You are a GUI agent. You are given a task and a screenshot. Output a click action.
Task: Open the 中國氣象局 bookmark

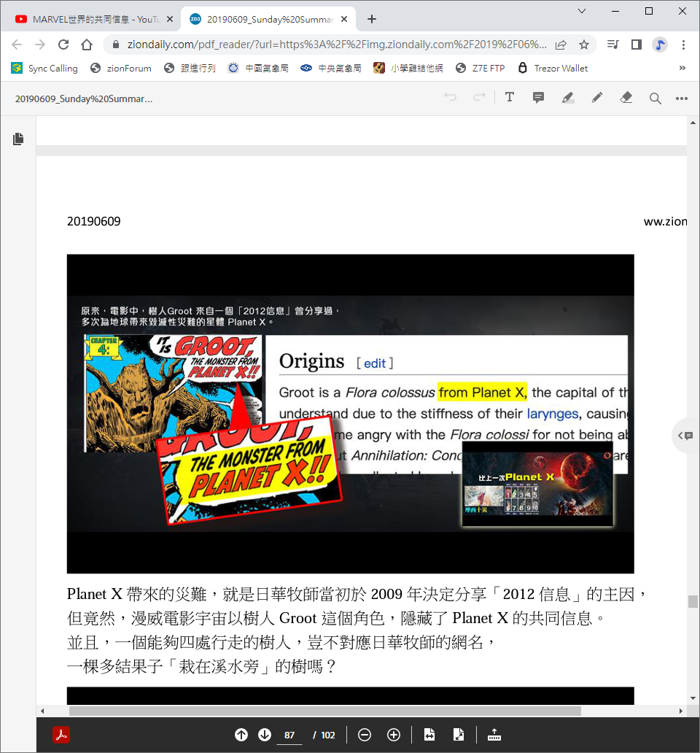pos(258,68)
